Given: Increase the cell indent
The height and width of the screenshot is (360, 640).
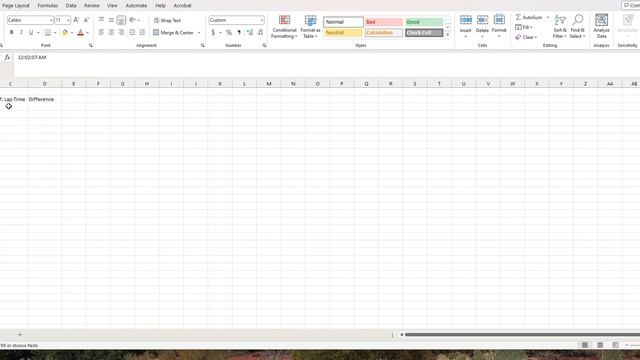Looking at the screenshot, I should (x=142, y=32).
